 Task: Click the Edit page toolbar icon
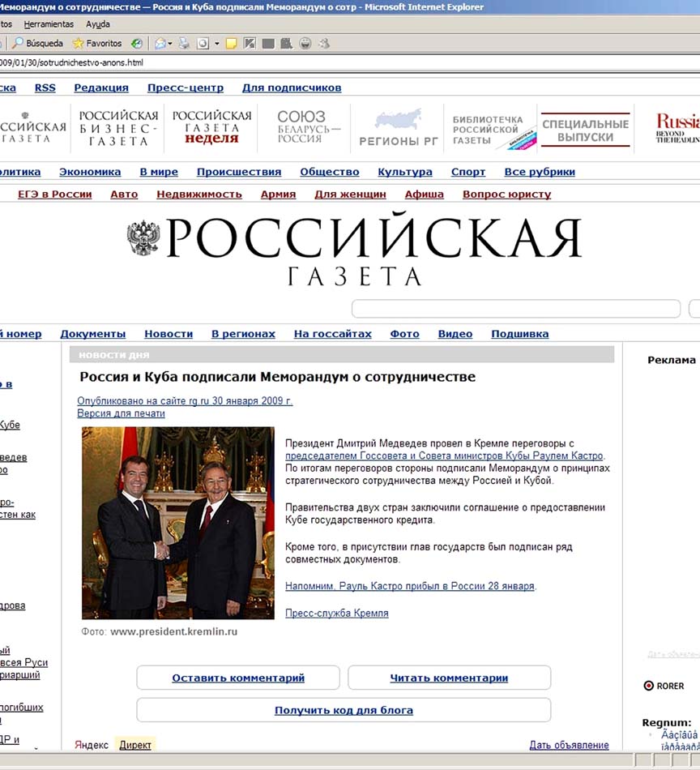203,43
